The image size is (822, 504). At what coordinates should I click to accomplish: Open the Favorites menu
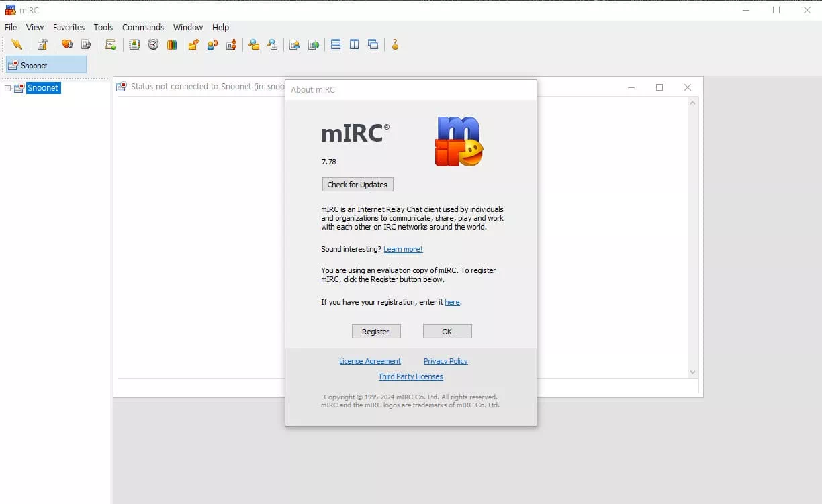coord(69,28)
